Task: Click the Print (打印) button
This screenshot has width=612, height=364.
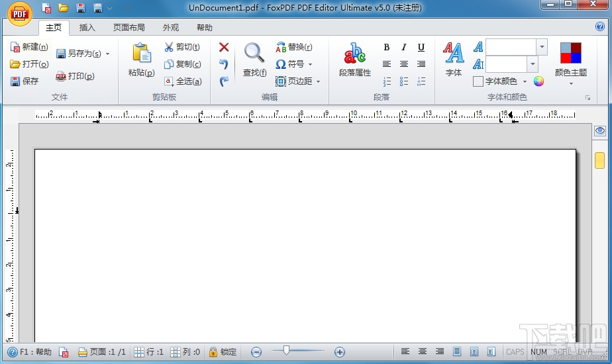Action: pos(76,76)
